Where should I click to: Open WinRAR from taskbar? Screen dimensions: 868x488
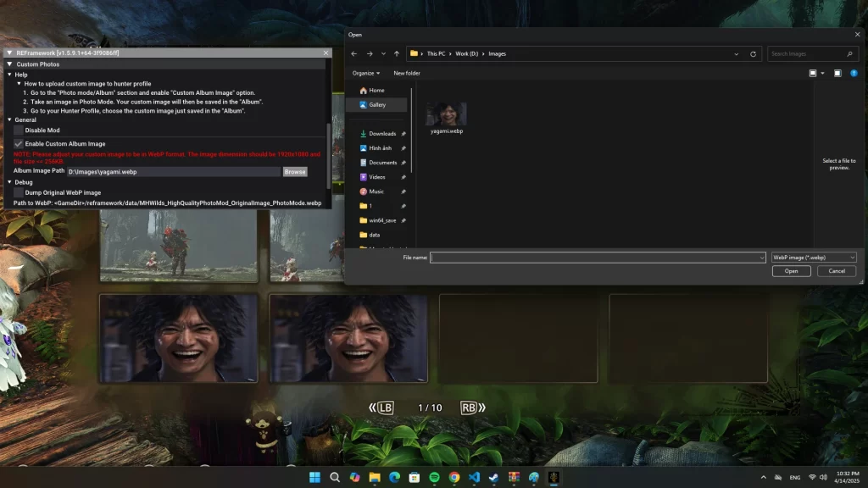[x=515, y=478]
